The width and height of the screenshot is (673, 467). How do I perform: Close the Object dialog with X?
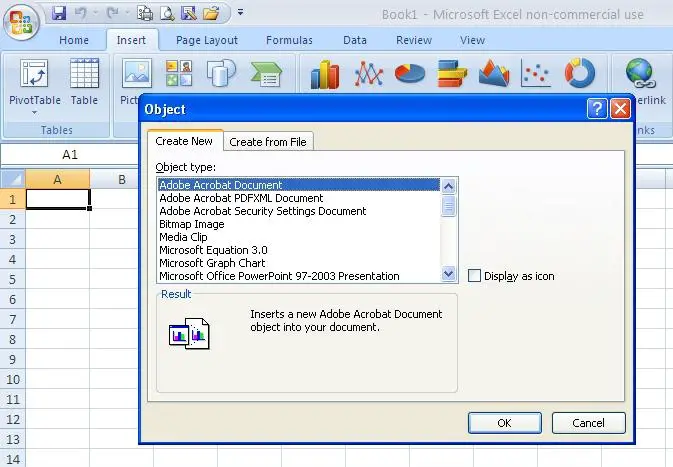(x=620, y=109)
